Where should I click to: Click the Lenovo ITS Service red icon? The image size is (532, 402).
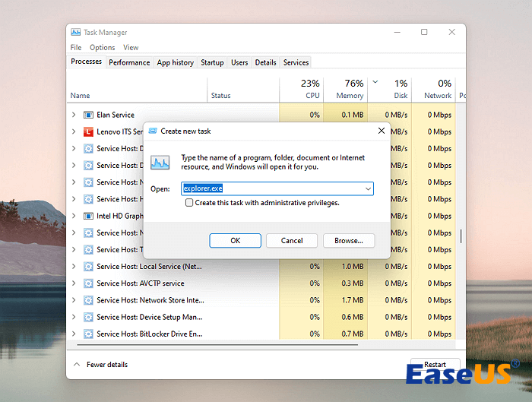tap(88, 131)
